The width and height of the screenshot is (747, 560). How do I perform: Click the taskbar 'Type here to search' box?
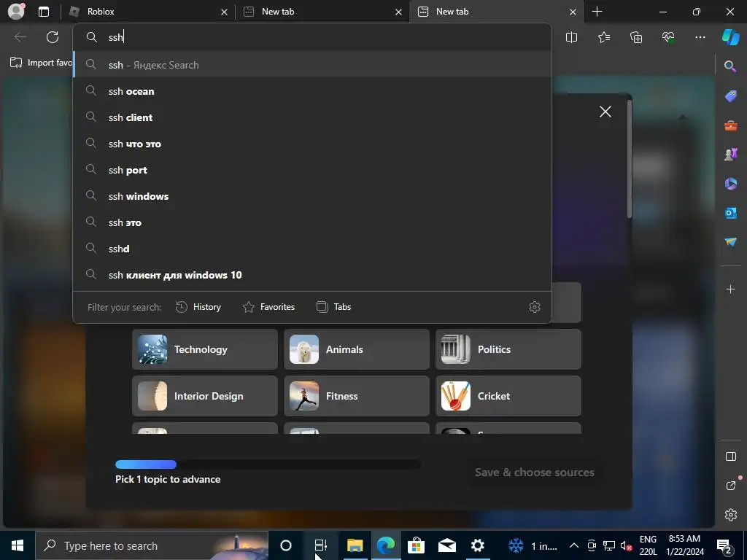pos(152,545)
